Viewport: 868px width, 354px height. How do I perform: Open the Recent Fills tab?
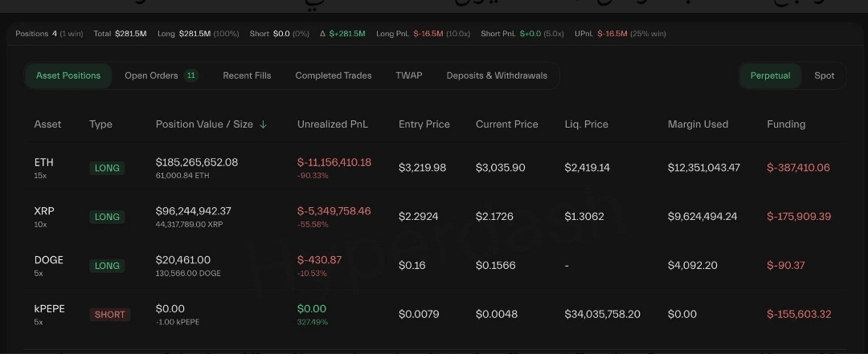coord(247,75)
